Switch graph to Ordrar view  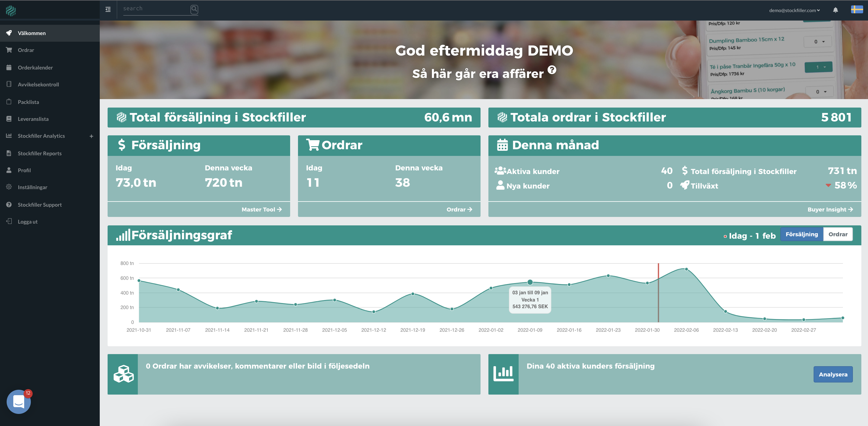(x=838, y=234)
